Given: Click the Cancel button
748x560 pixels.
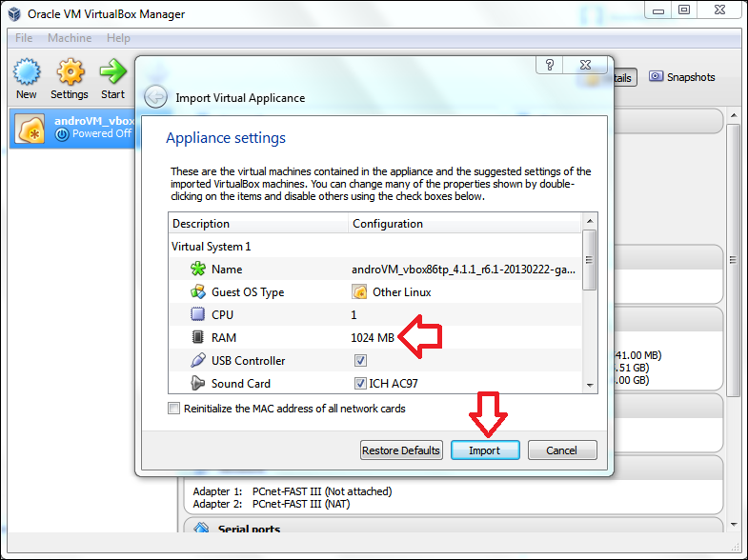Looking at the screenshot, I should (x=562, y=450).
